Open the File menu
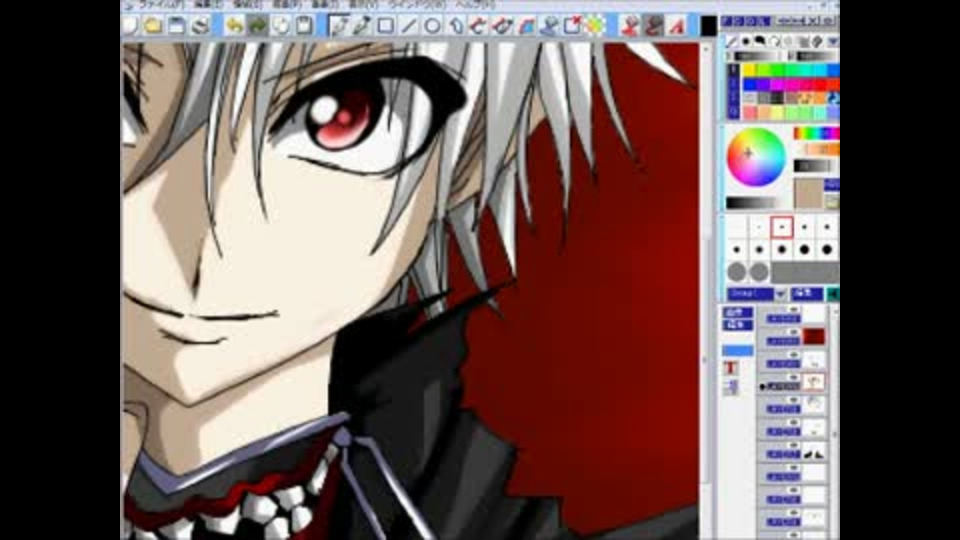The image size is (960, 540). pos(160,4)
